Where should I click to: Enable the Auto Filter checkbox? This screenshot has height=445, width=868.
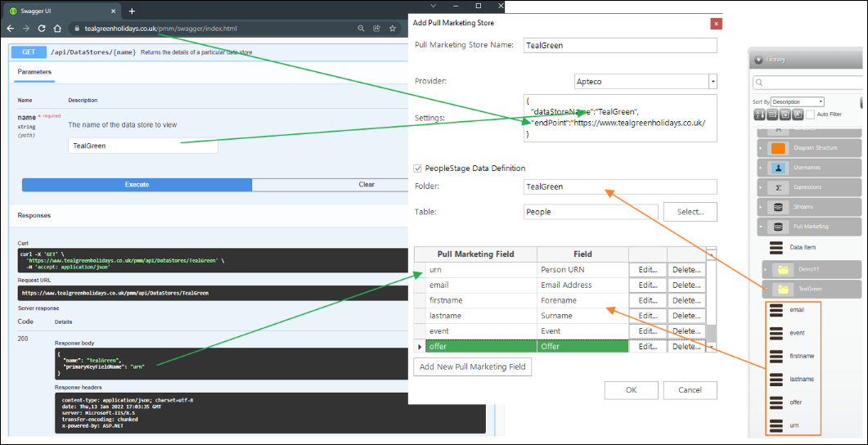point(811,114)
